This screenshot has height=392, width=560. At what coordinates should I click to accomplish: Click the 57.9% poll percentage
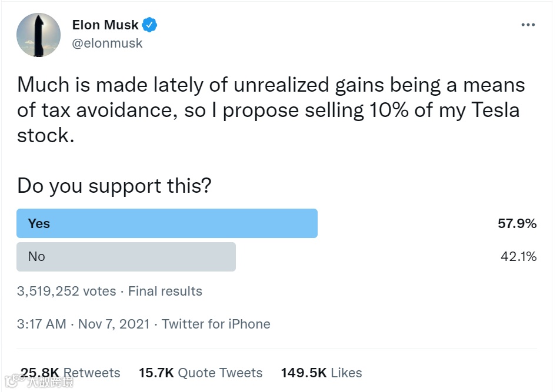tap(516, 223)
